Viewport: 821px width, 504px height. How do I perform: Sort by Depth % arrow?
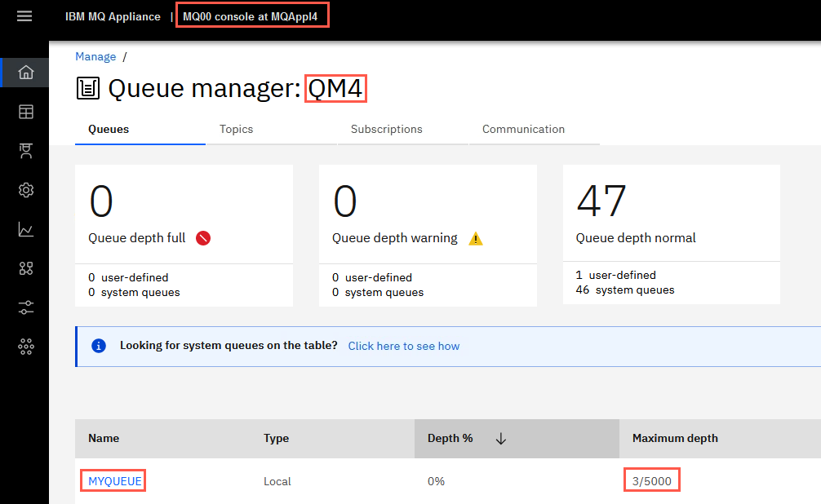point(500,439)
